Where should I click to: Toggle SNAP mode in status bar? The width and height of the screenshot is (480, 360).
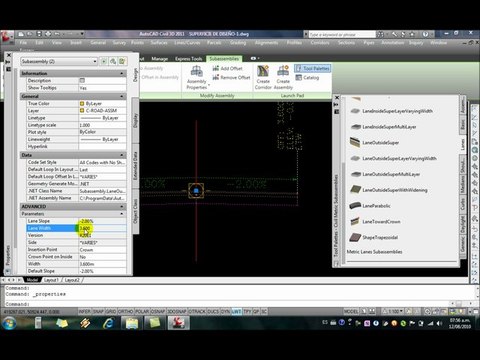click(98, 311)
